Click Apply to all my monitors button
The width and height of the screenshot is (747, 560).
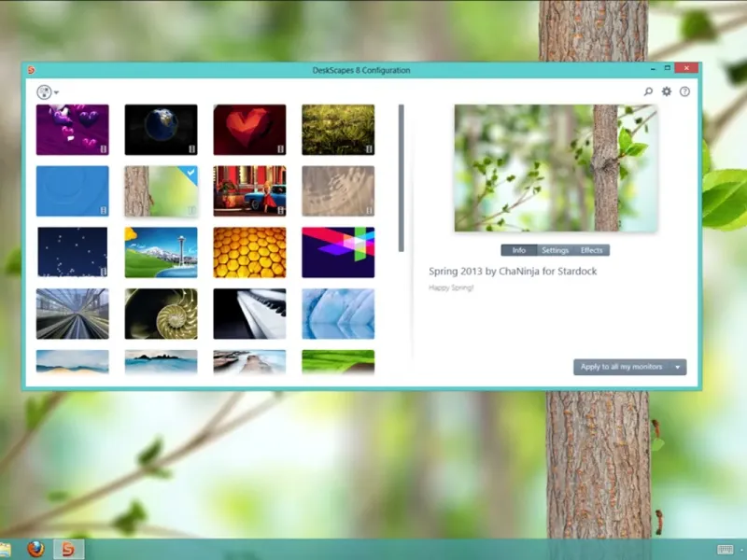pos(621,367)
